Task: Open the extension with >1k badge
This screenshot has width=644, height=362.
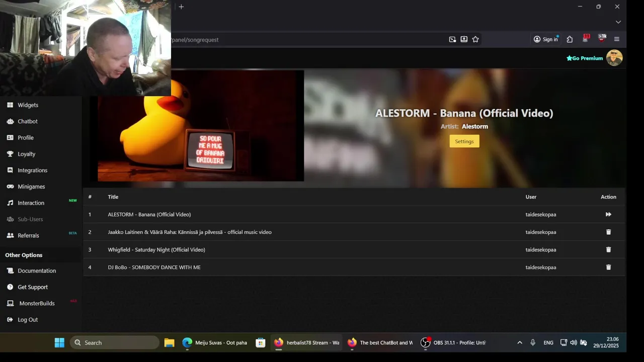Action: coord(602,38)
